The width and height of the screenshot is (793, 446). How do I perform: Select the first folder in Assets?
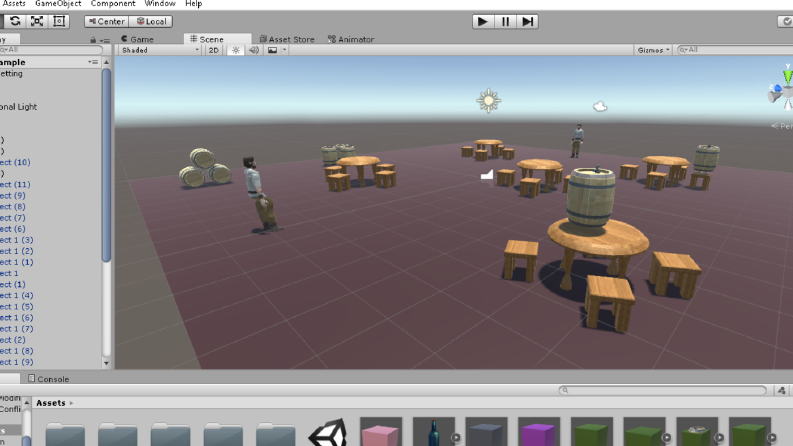pyautogui.click(x=65, y=434)
